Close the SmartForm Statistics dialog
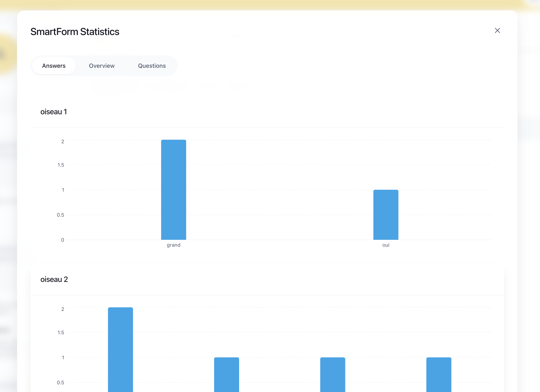This screenshot has height=392, width=540. 497,30
